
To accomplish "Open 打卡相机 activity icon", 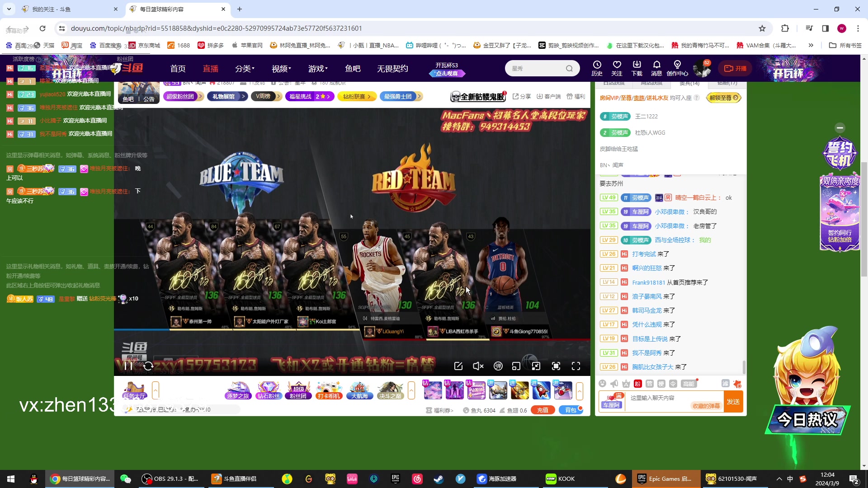I will [329, 390].
